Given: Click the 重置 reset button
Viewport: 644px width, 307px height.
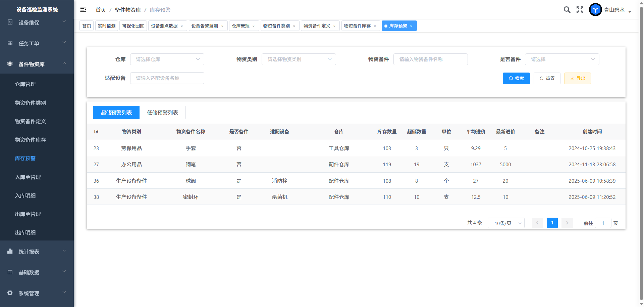Looking at the screenshot, I should (x=547, y=78).
